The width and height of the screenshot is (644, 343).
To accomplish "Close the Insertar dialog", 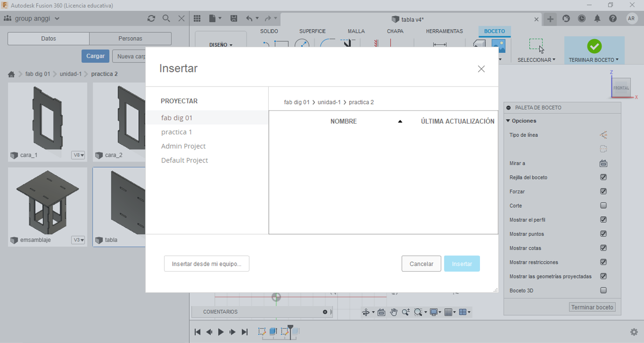I will point(481,69).
